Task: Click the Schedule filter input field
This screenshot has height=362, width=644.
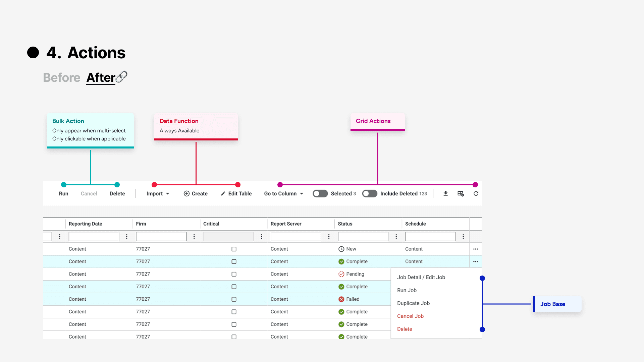Action: (x=430, y=237)
